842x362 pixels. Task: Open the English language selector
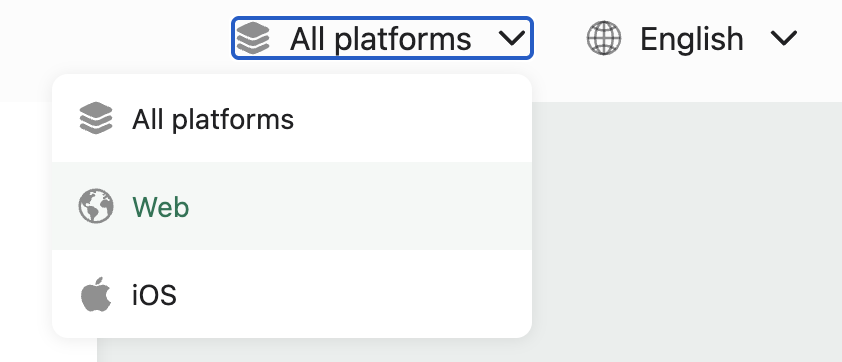tap(692, 38)
